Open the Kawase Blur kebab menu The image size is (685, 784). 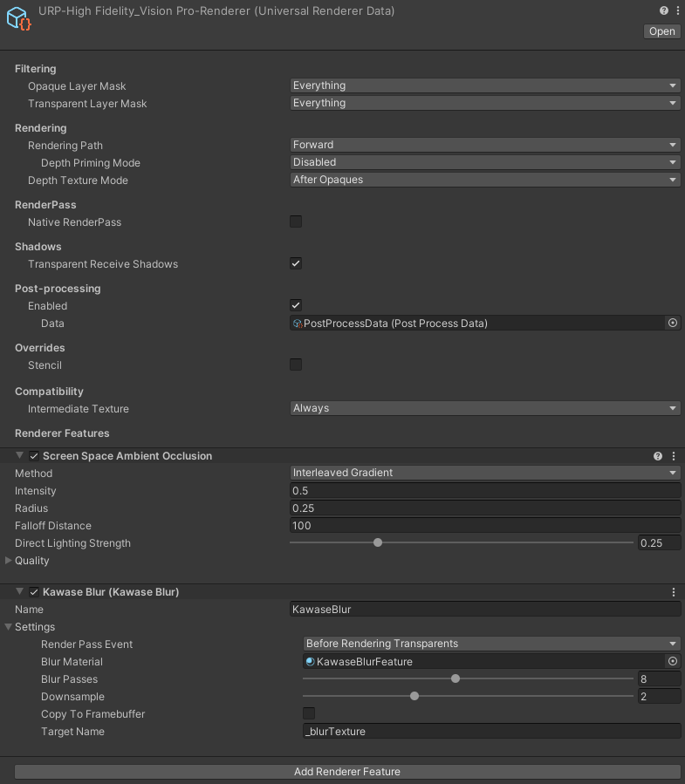click(673, 591)
